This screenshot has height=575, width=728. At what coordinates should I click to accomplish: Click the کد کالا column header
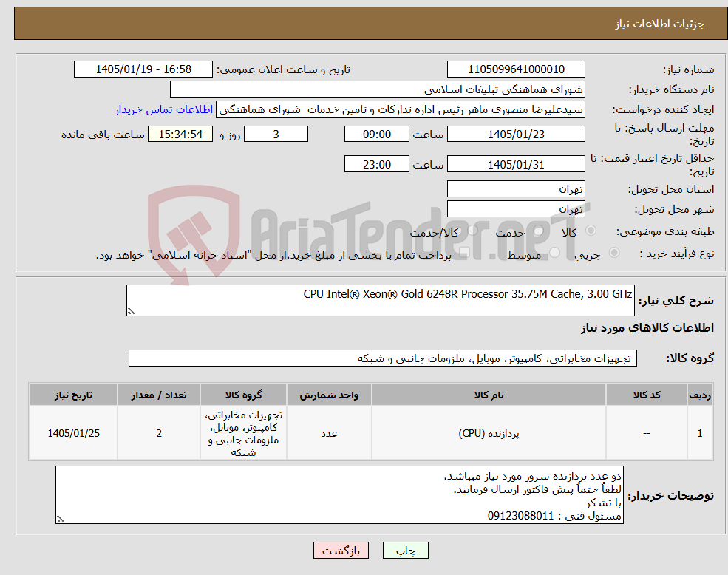[646, 395]
